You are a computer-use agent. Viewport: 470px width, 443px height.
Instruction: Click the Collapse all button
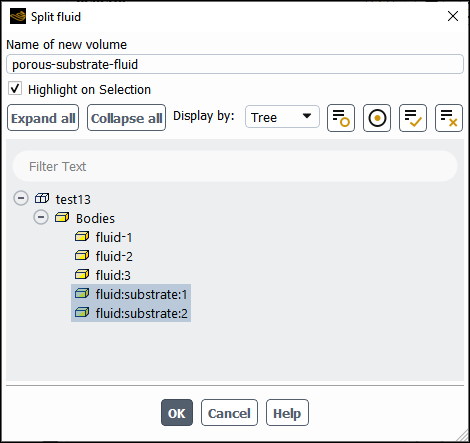[x=126, y=118]
